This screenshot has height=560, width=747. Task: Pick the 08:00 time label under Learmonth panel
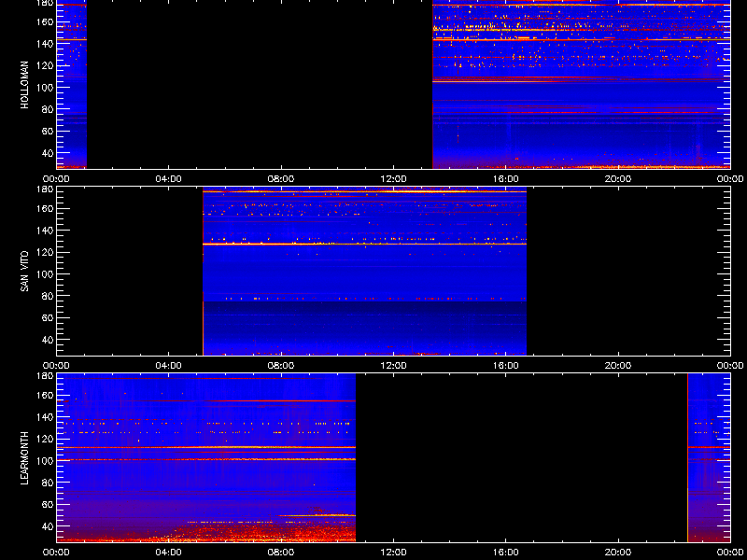click(x=281, y=553)
